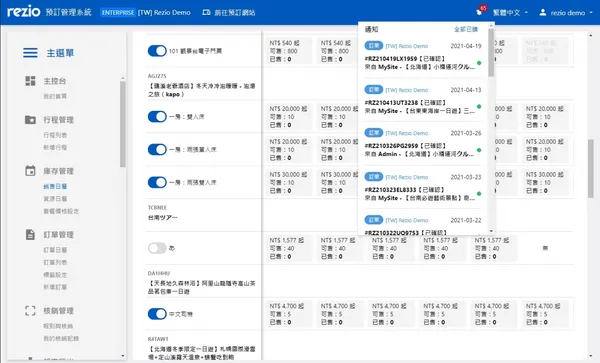
Task: Open the notification bell with red badge
Action: click(480, 11)
